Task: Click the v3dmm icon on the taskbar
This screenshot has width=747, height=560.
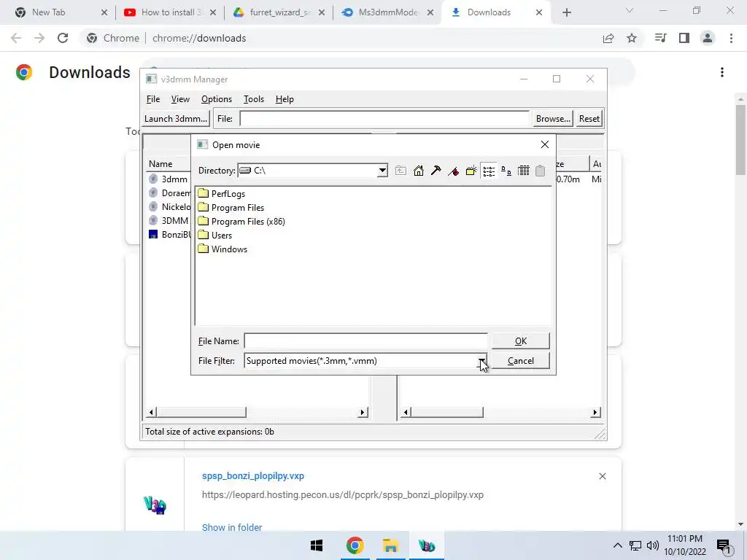Action: tap(427, 545)
